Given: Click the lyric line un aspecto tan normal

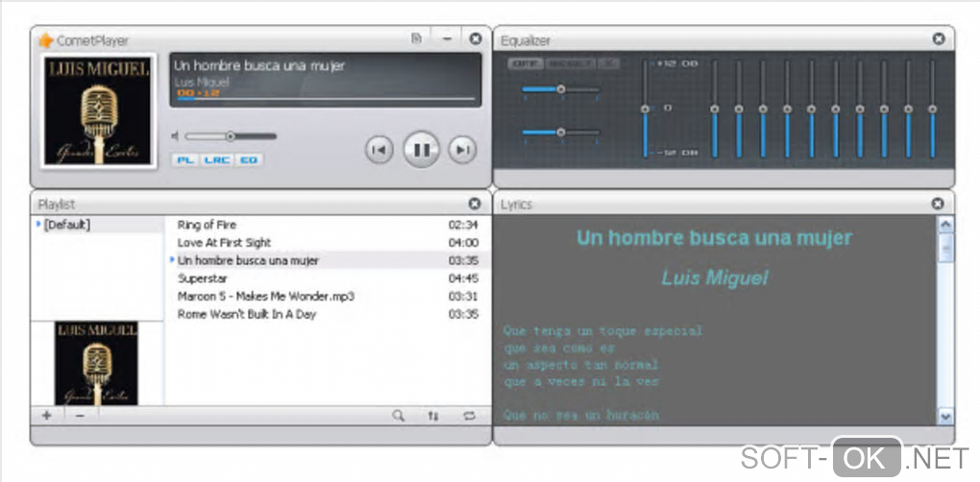Looking at the screenshot, I should click(x=580, y=365).
